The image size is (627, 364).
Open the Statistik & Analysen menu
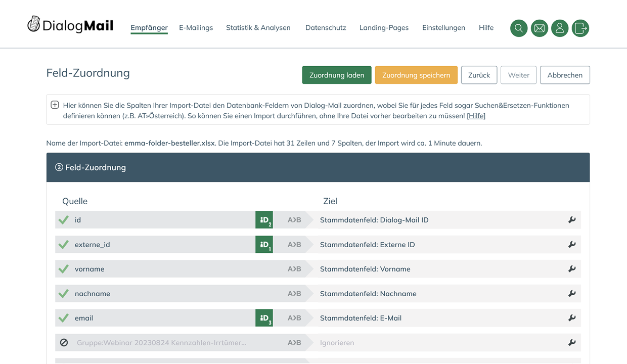pyautogui.click(x=258, y=28)
